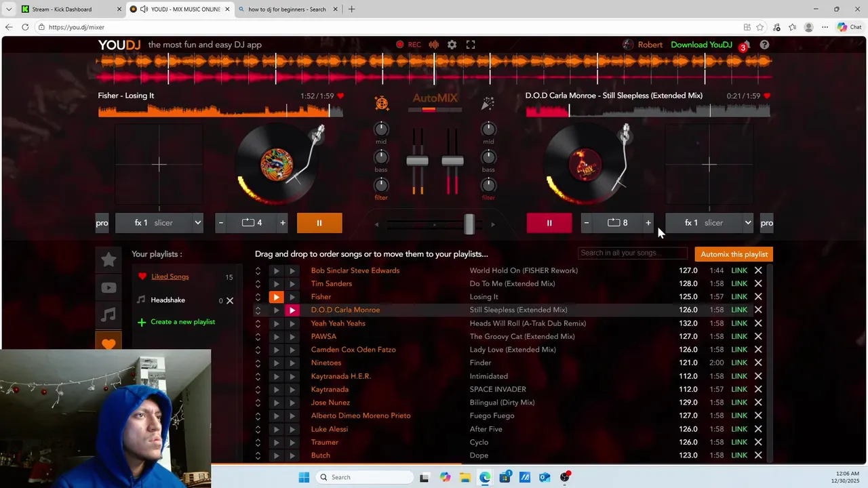868x488 pixels.
Task: Toggle the left sync metronome icon
Action: click(x=382, y=103)
